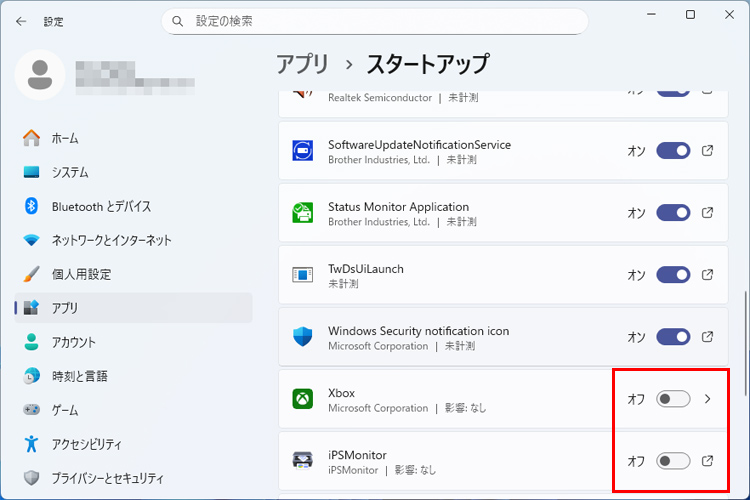Image resolution: width=750 pixels, height=500 pixels.
Task: Click the search magnifier icon
Action: tap(178, 21)
